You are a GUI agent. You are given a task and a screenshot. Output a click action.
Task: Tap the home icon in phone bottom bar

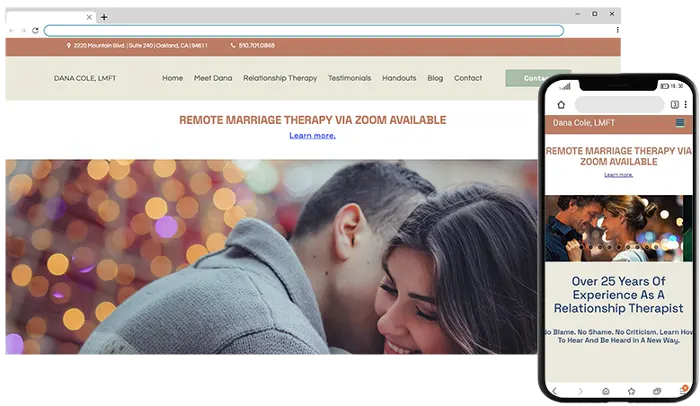605,390
